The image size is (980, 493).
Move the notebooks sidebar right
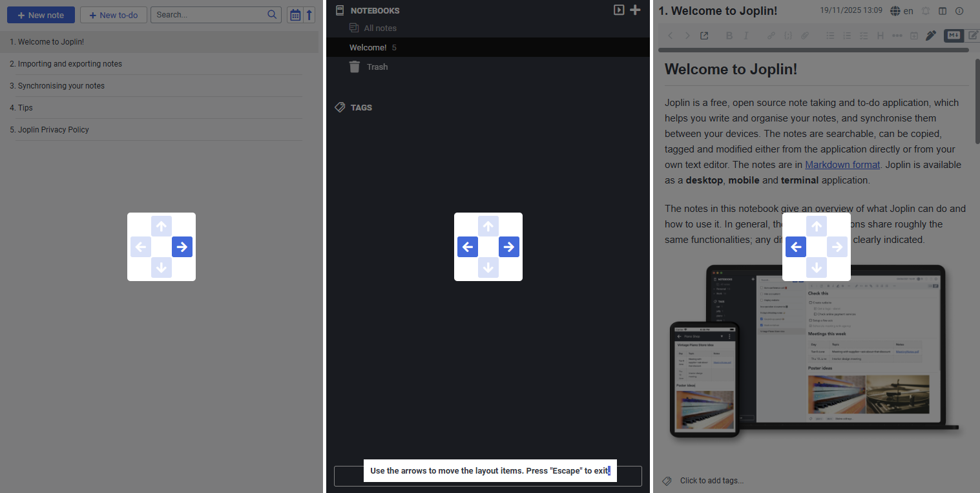[x=509, y=247]
